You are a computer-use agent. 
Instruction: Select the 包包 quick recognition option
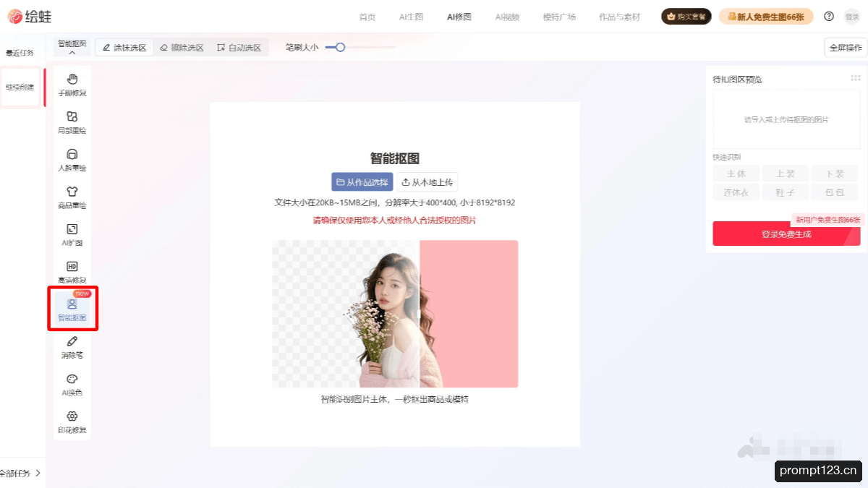coord(835,192)
